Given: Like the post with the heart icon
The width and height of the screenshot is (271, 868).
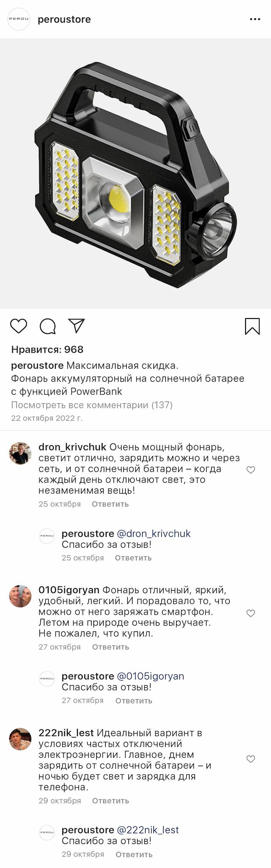Looking at the screenshot, I should 19,326.
